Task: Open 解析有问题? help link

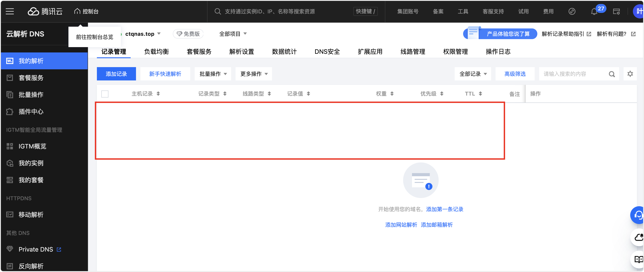Action: click(x=616, y=34)
